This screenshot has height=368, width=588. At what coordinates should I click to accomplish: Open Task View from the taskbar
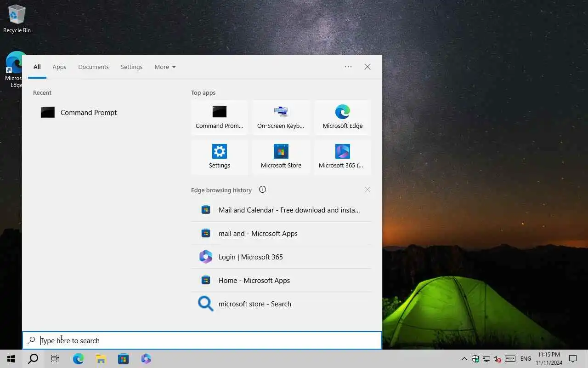(x=55, y=359)
